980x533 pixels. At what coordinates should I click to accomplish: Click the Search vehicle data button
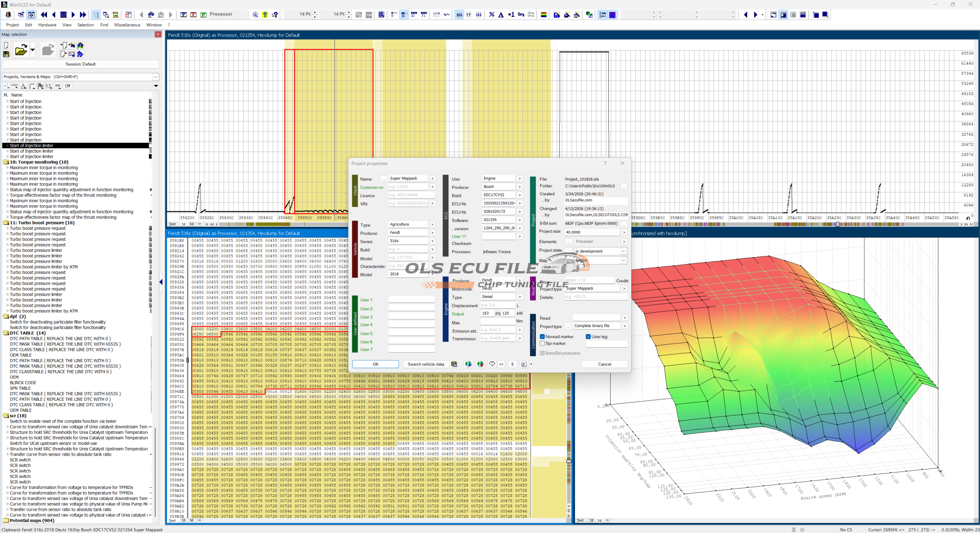coord(425,364)
